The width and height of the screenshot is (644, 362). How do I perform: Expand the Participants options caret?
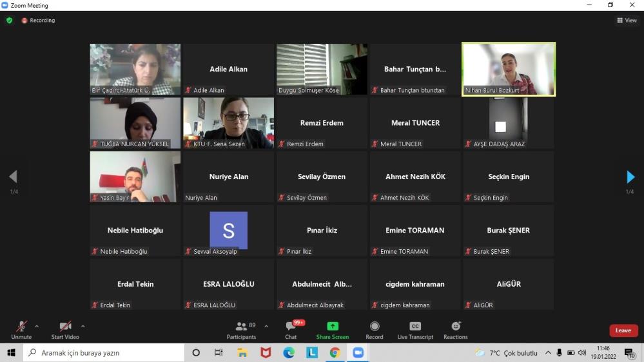coord(266,326)
